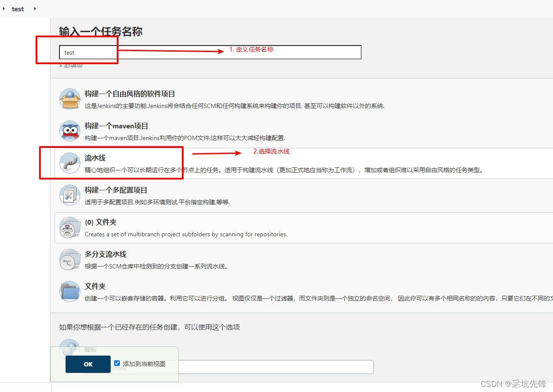Select the multi-configuration project icon

click(x=70, y=195)
